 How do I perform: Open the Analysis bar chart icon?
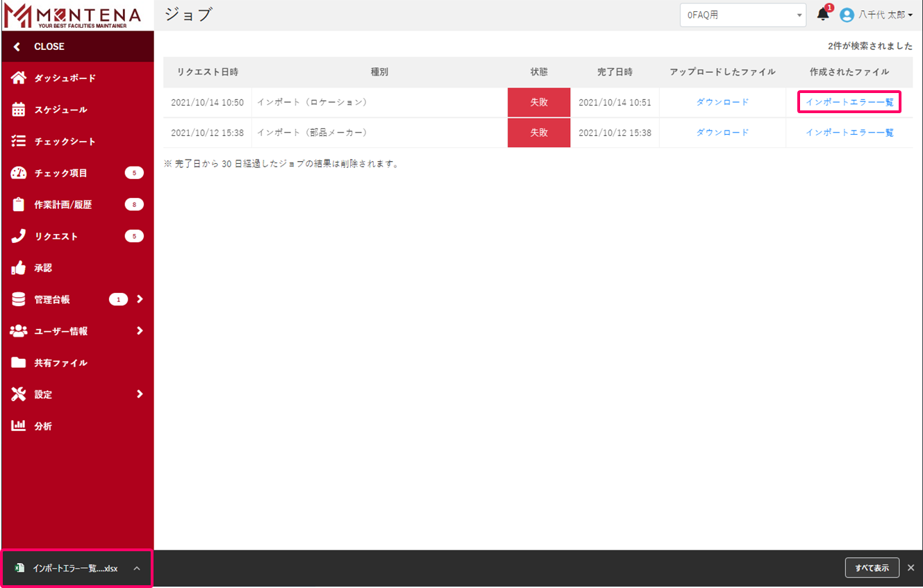pyautogui.click(x=19, y=426)
